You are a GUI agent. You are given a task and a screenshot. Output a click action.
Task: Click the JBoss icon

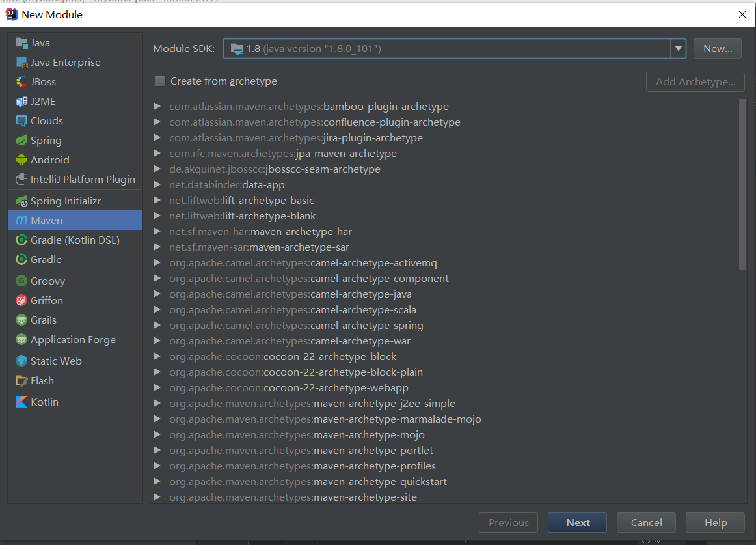21,81
